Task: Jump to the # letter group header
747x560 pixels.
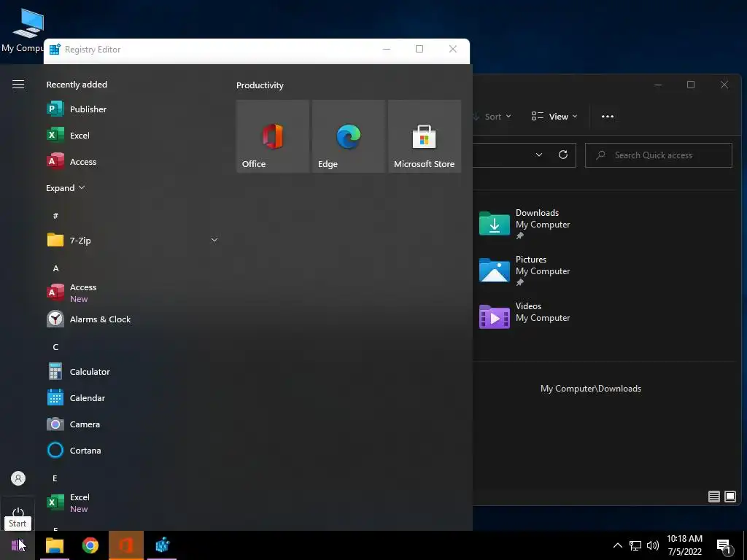Action: pyautogui.click(x=55, y=216)
